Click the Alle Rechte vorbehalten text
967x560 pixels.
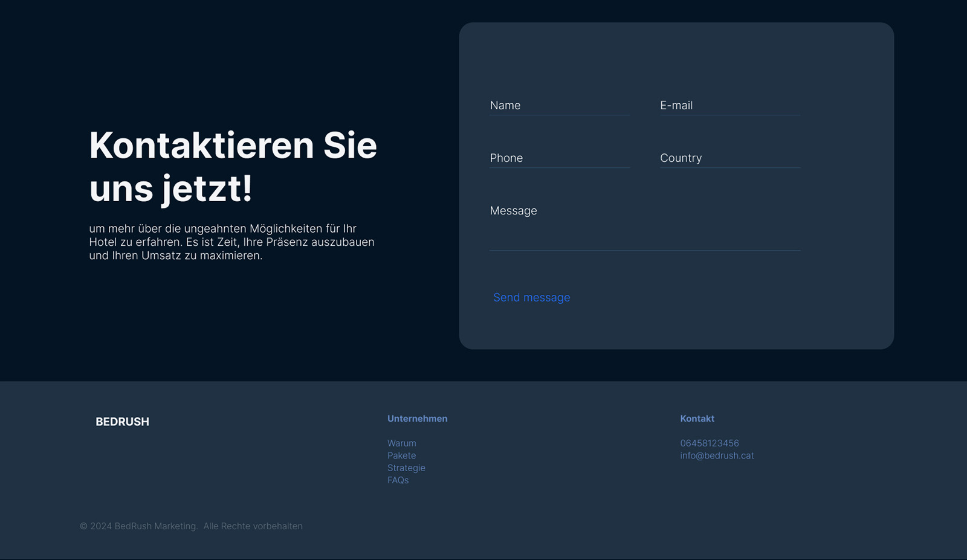click(x=253, y=526)
